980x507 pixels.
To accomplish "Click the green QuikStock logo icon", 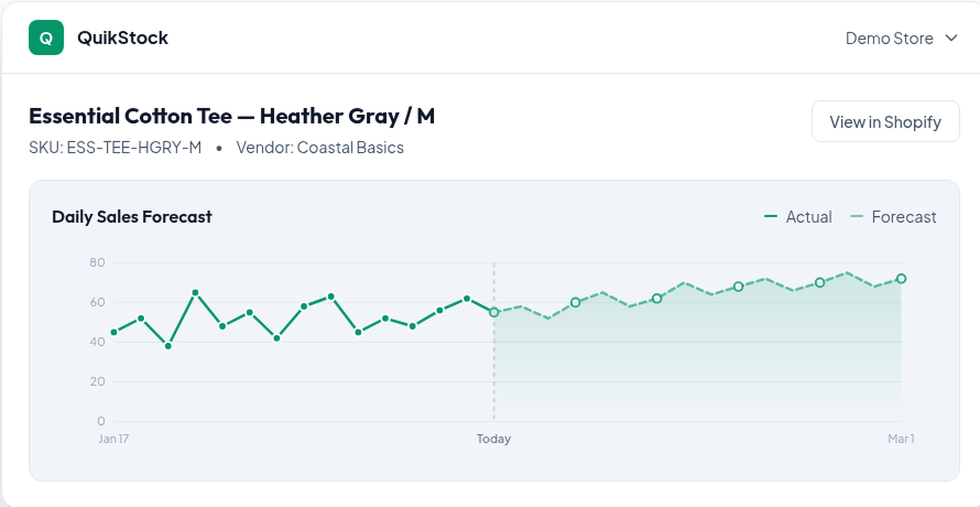I will [46, 37].
